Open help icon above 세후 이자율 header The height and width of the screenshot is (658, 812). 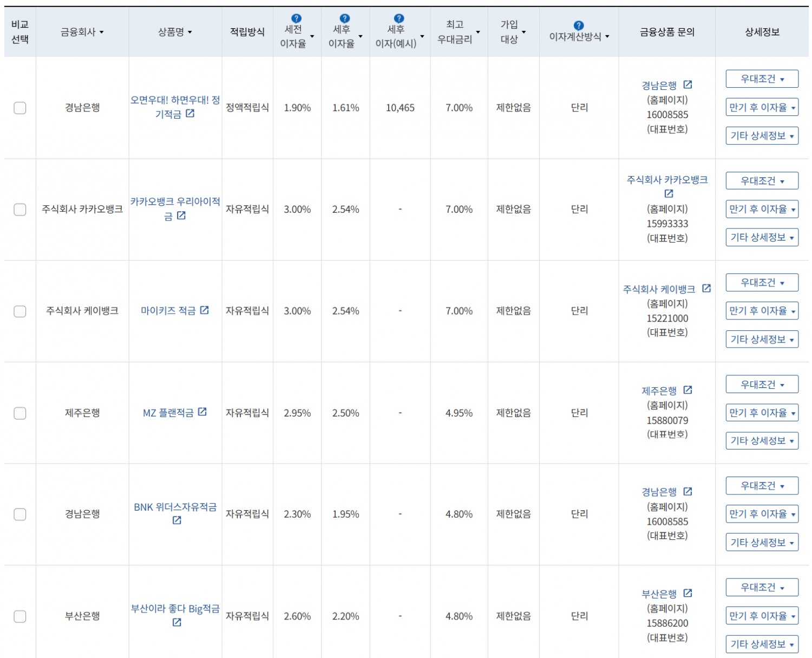tap(345, 18)
